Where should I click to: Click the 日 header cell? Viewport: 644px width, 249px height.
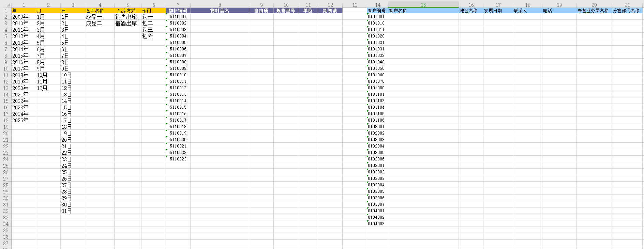point(73,11)
